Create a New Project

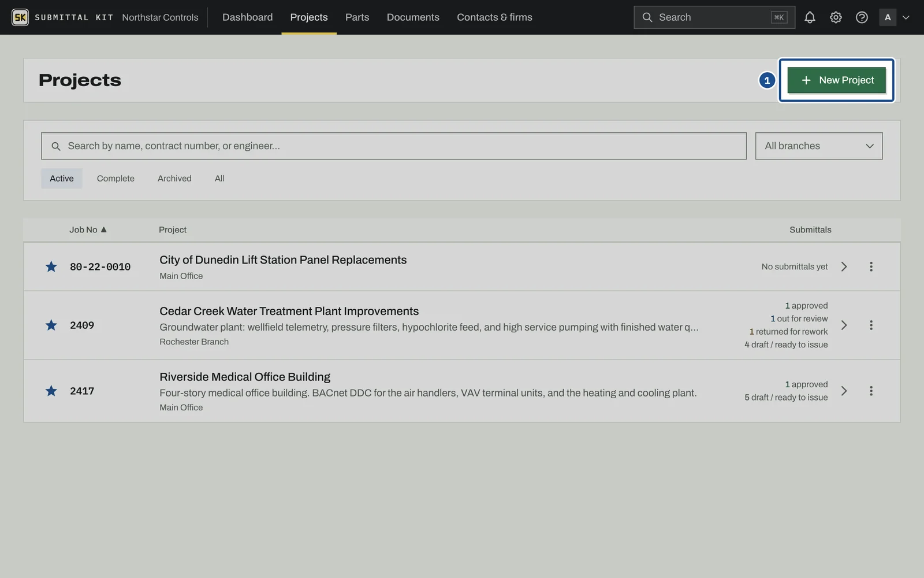click(x=836, y=80)
